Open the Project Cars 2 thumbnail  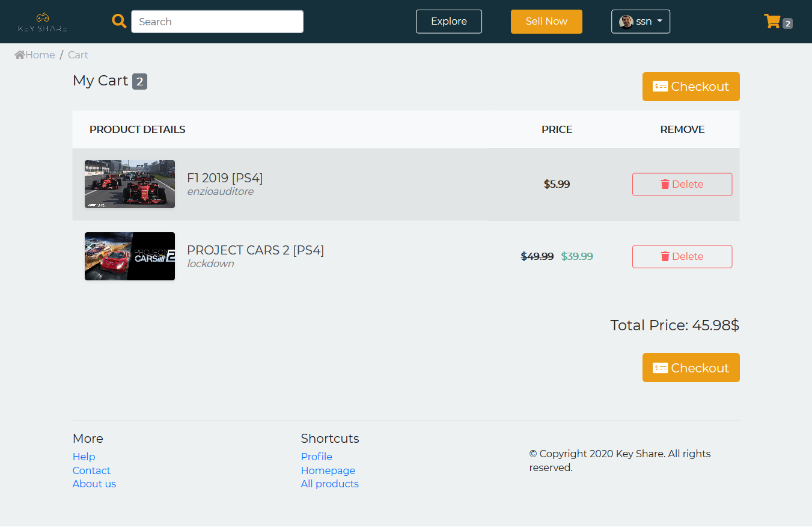pyautogui.click(x=130, y=256)
